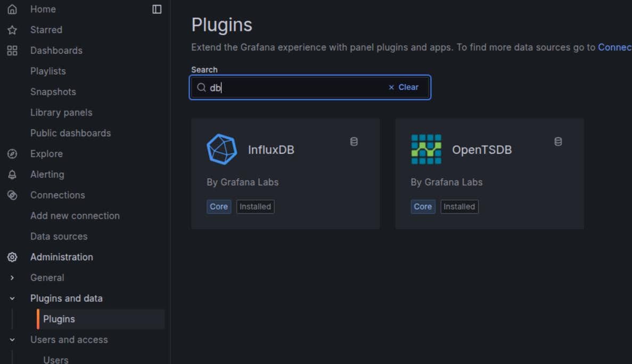The width and height of the screenshot is (632, 364).
Task: Click Core badge on OpenTSDB card
Action: 423,206
